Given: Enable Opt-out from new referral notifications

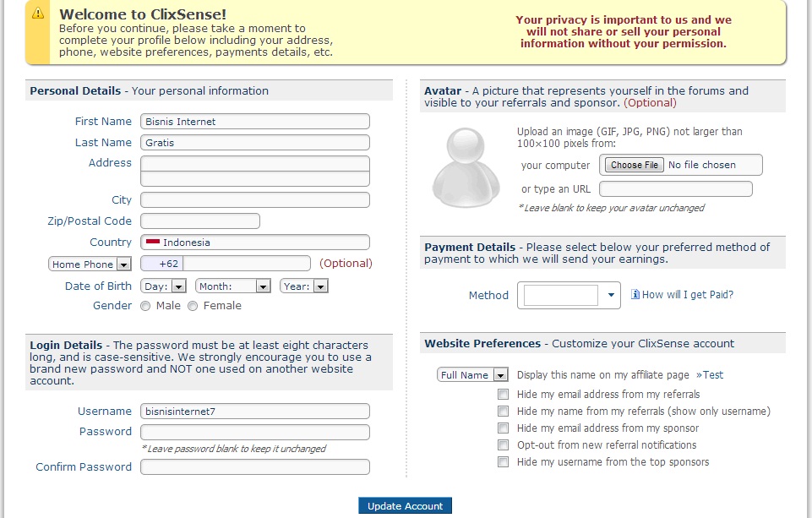Looking at the screenshot, I should pyautogui.click(x=503, y=445).
